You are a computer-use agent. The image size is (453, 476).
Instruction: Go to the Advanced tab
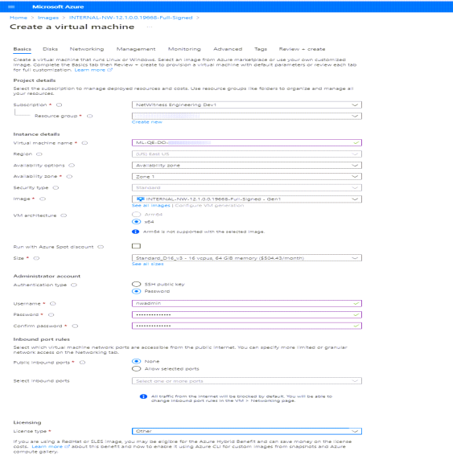pyautogui.click(x=228, y=49)
